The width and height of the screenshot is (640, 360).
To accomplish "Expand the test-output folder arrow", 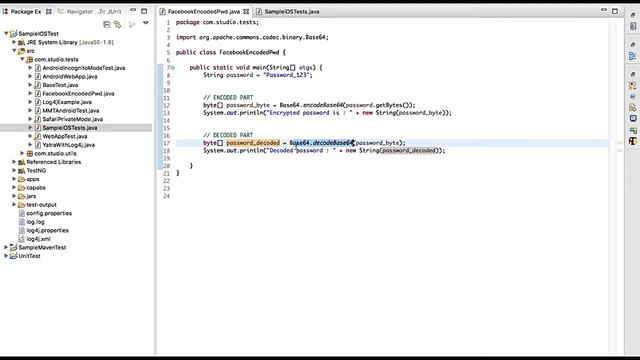I will click(14, 204).
